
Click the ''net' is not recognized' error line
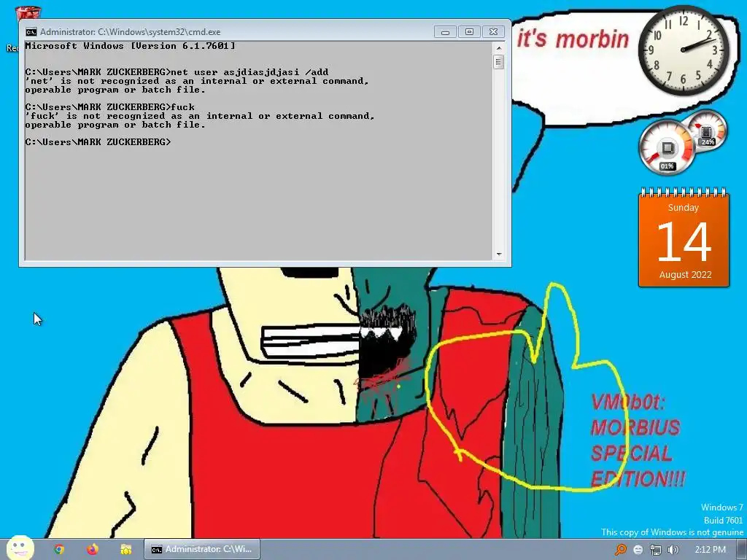click(197, 81)
